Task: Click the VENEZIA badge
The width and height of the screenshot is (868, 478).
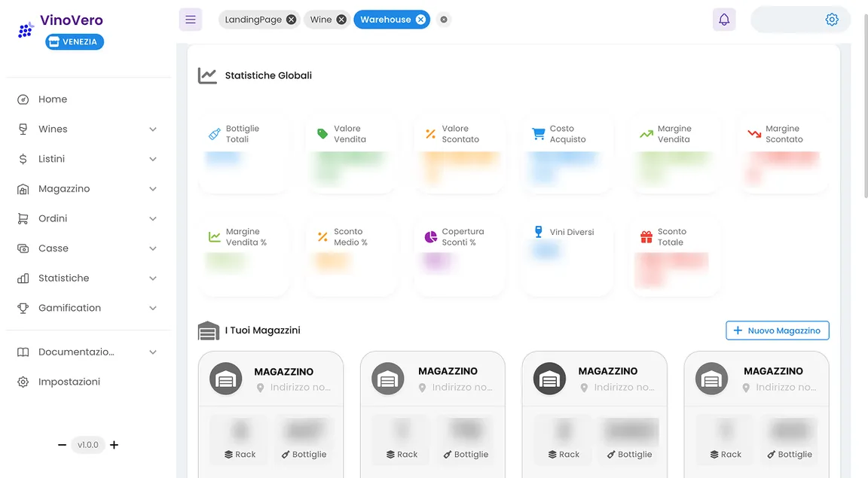Action: 74,41
